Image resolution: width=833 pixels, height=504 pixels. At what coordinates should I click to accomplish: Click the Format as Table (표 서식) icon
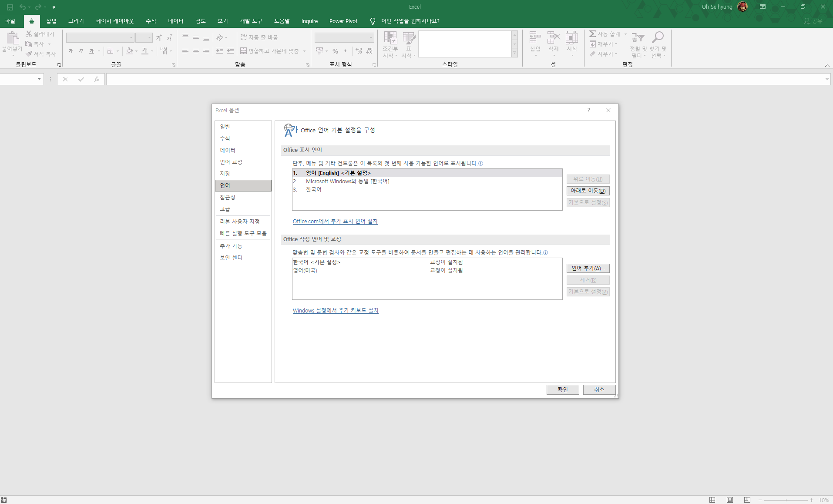coord(409,38)
